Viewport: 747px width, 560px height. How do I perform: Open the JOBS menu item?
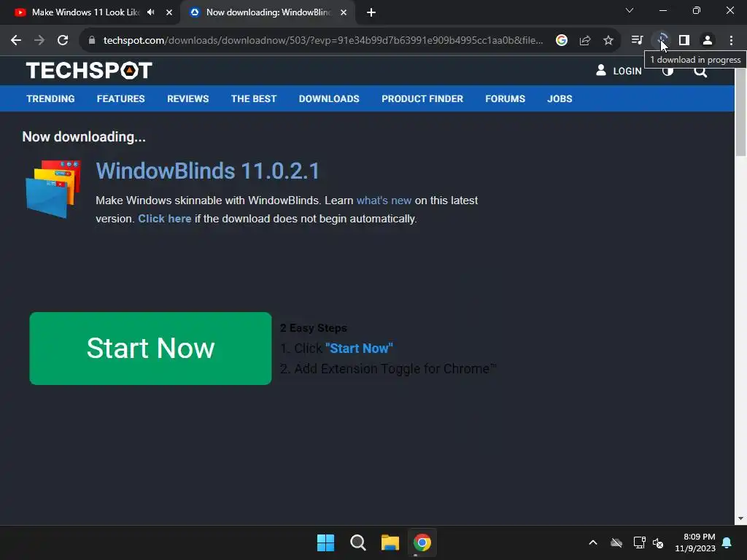(x=560, y=98)
